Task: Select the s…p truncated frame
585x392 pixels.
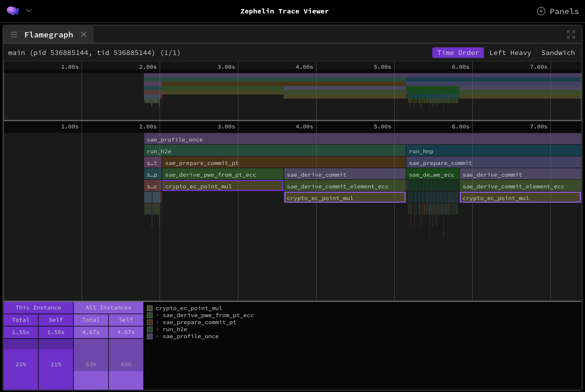Action: click(152, 174)
